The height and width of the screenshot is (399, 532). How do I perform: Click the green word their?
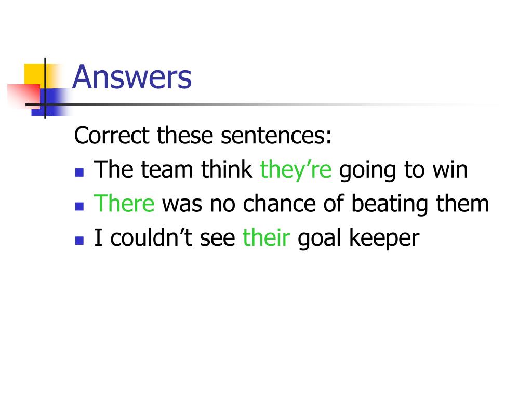(x=267, y=237)
